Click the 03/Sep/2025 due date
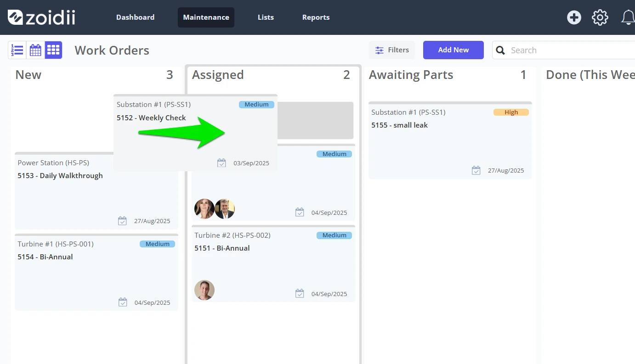The width and height of the screenshot is (635, 364). tap(251, 163)
